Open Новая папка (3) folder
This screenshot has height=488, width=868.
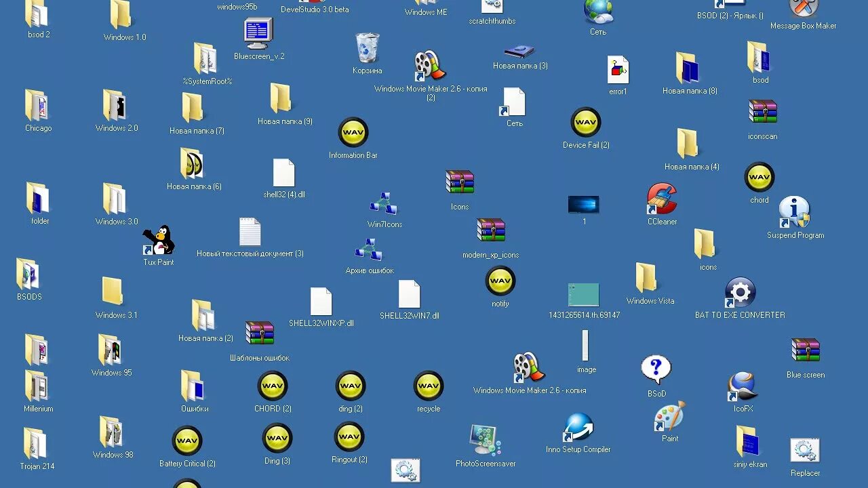point(519,51)
